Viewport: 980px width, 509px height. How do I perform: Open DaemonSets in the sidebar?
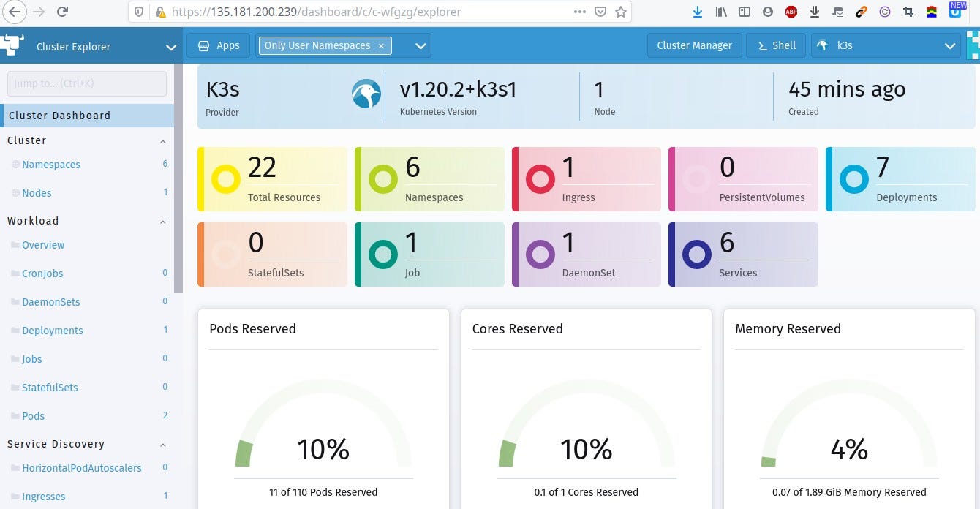(51, 302)
